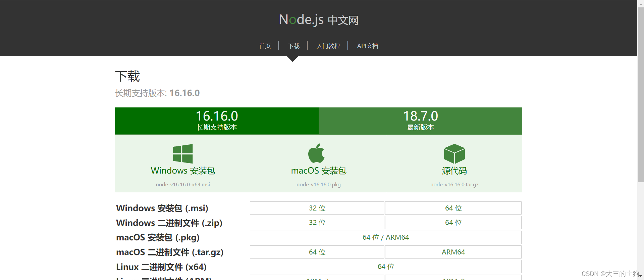Viewport: 644px width, 280px height.
Task: Go to 首页 in navigation
Action: click(265, 46)
